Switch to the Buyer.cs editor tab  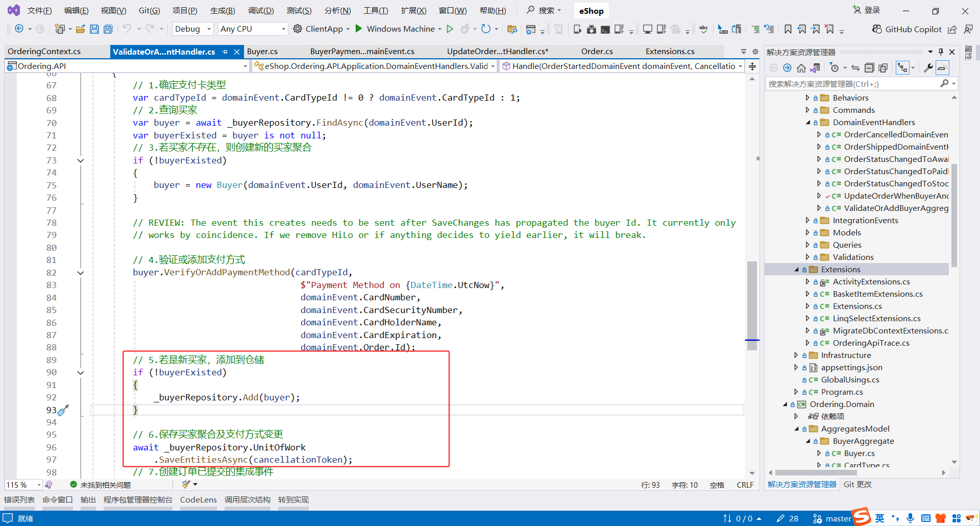click(262, 52)
